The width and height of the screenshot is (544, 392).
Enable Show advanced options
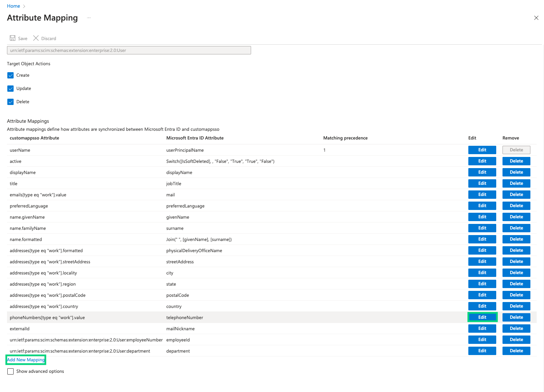10,371
